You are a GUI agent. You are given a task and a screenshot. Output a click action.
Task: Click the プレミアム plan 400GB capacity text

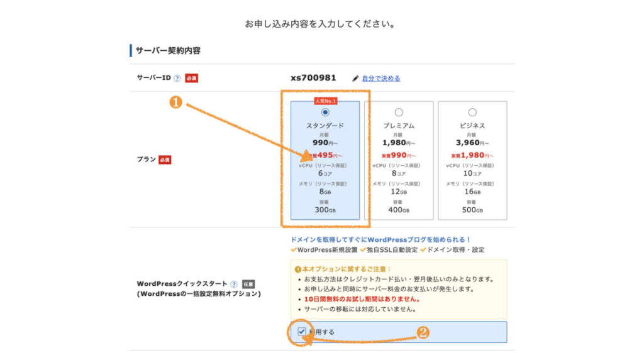pos(399,210)
